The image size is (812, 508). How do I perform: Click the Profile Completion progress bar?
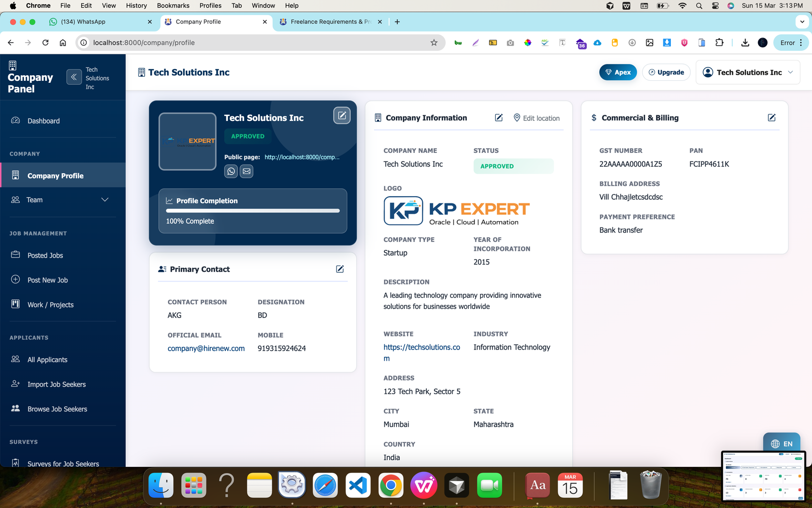click(253, 210)
